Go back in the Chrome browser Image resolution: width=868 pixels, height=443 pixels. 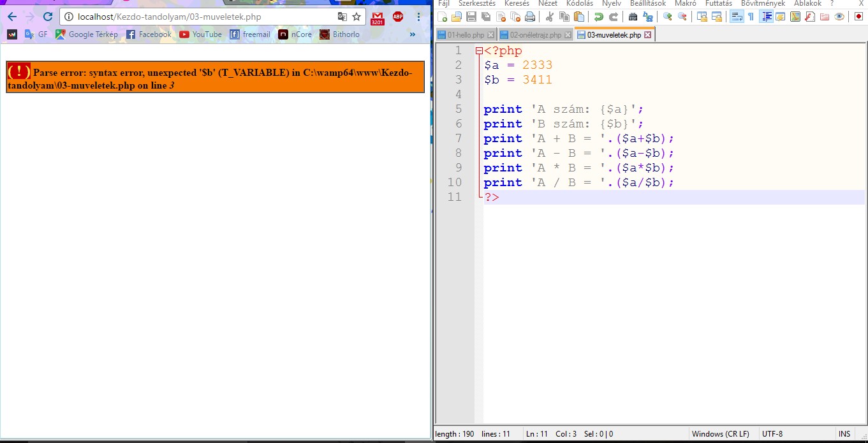(11, 17)
